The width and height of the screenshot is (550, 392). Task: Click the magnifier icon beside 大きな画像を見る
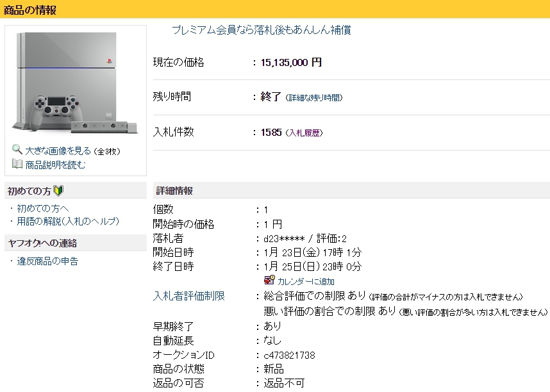click(17, 151)
